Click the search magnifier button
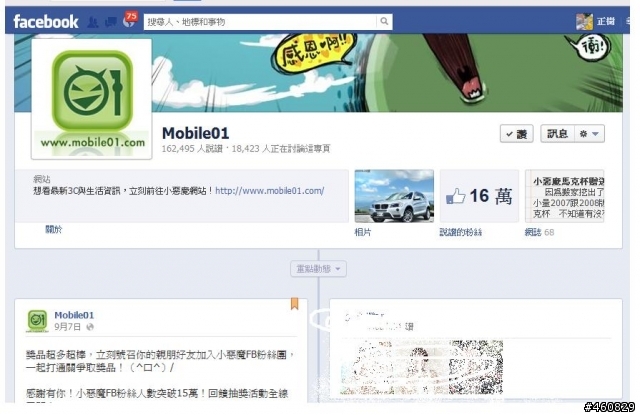 click(x=384, y=21)
